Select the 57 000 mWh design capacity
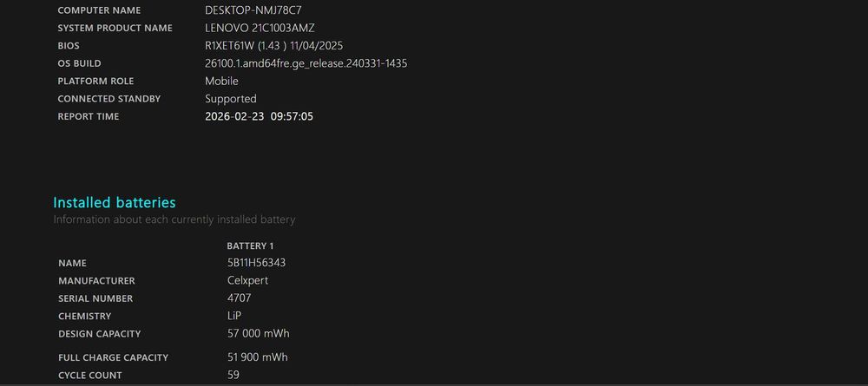This screenshot has width=868, height=386. coord(257,334)
